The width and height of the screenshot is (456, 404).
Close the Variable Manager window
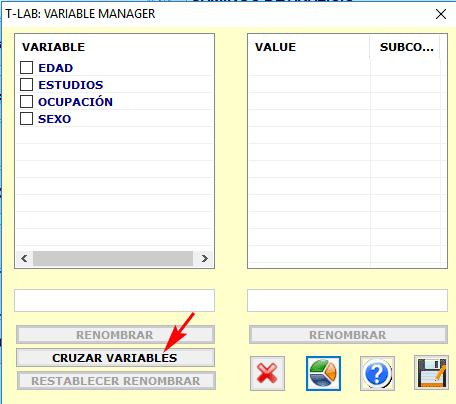click(441, 14)
